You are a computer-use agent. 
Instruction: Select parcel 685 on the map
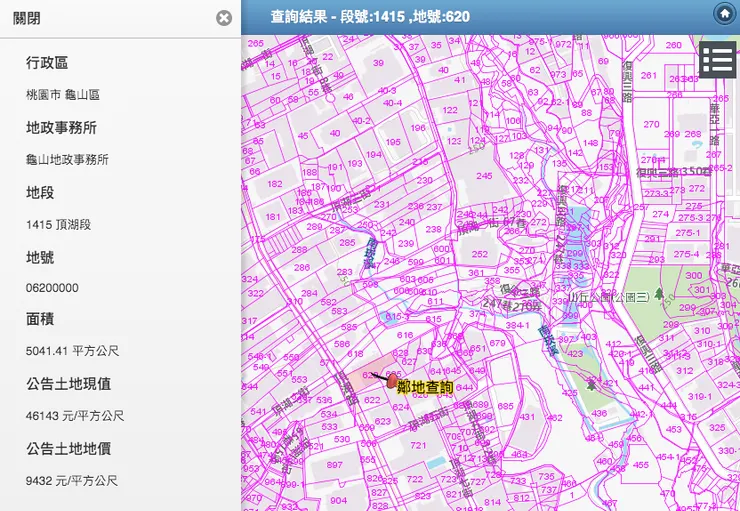pos(505,406)
